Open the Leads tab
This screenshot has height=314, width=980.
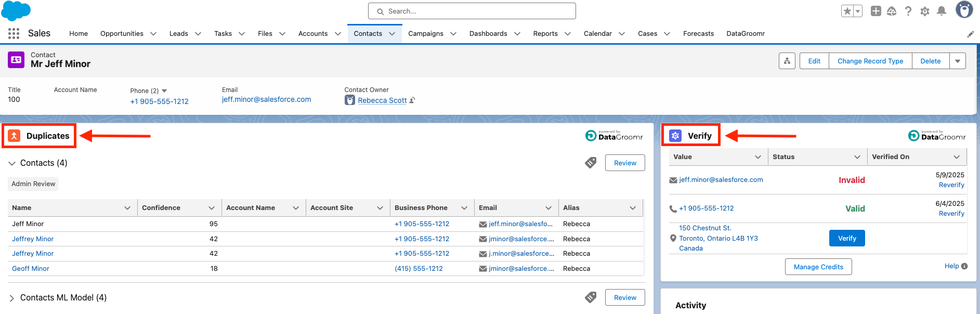click(179, 33)
